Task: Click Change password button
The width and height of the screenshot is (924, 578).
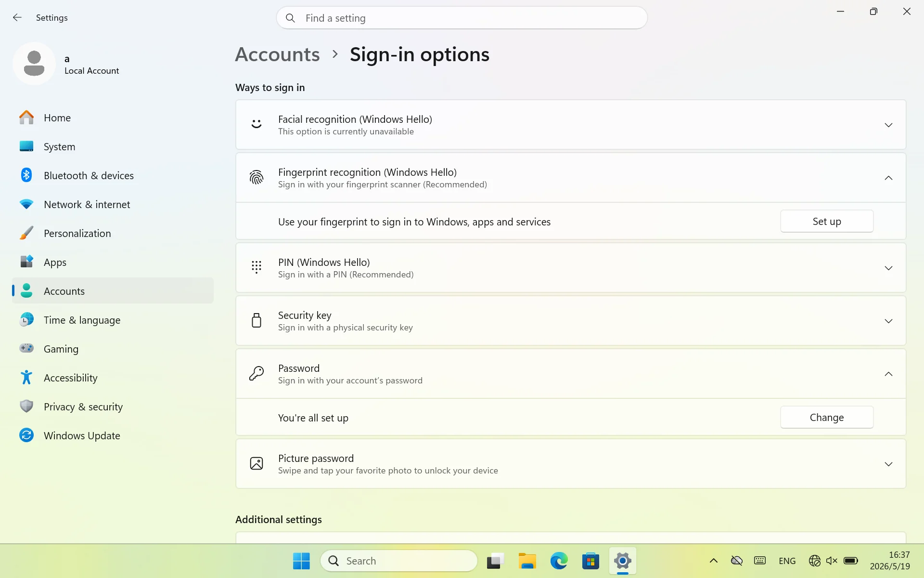Action: (827, 417)
